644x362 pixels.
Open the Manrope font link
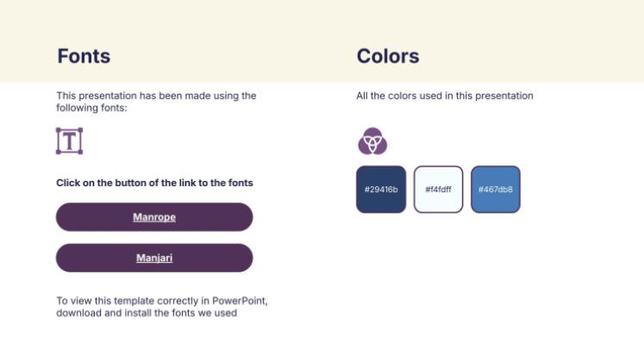[154, 217]
